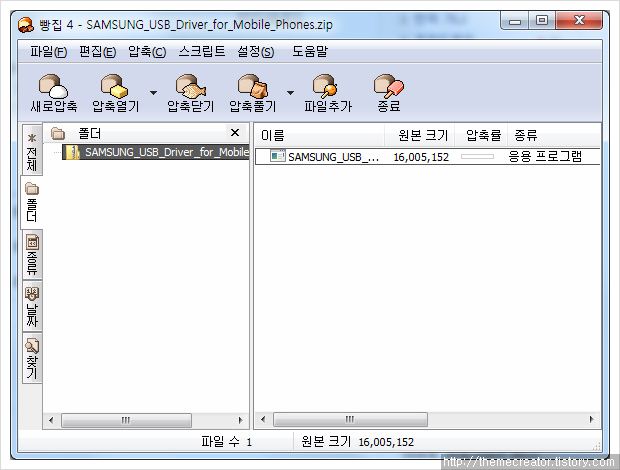Click left arrow of folder panel scrollbar
This screenshot has height=470, width=620.
pyautogui.click(x=51, y=420)
